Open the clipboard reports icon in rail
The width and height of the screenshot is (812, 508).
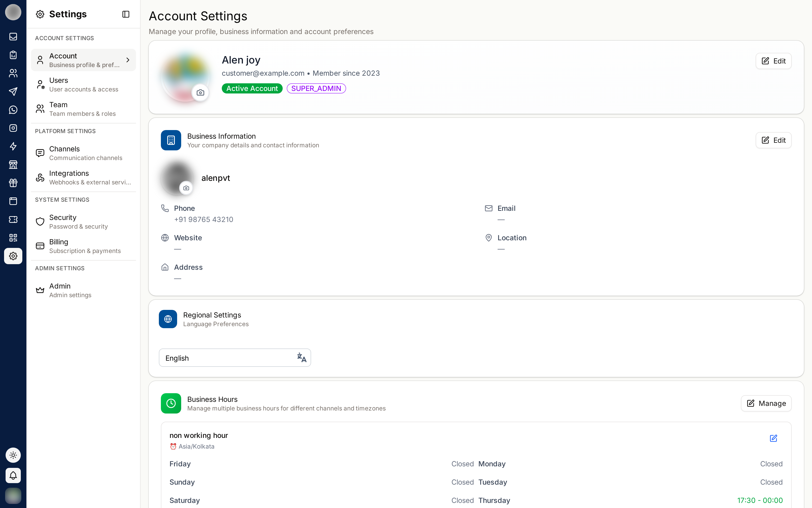(x=13, y=55)
